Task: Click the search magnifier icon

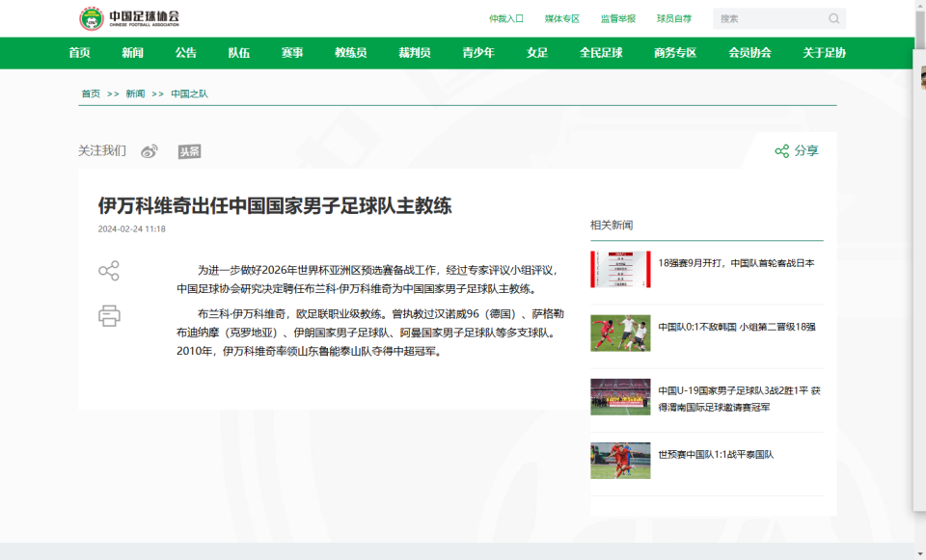Action: pyautogui.click(x=833, y=18)
